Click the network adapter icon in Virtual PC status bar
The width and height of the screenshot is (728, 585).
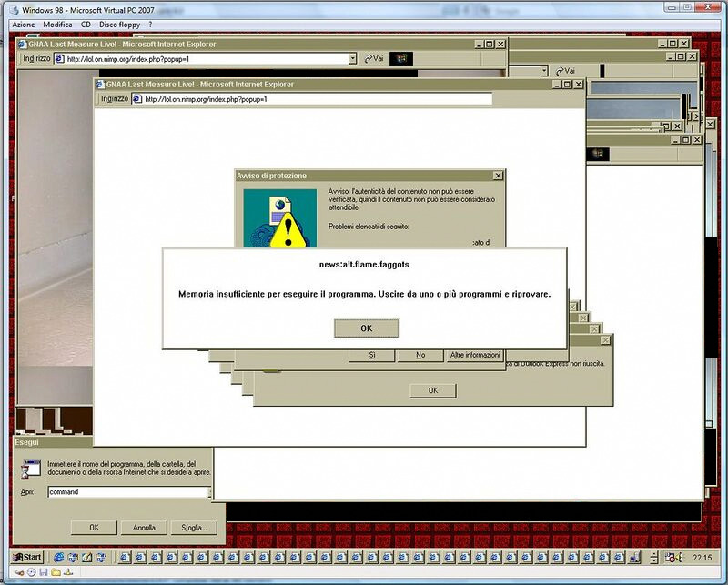click(68, 572)
